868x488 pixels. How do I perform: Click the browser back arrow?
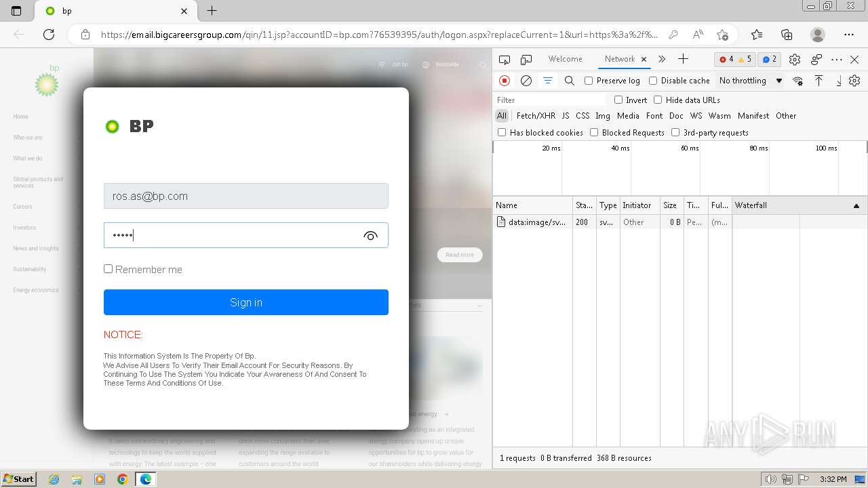[x=19, y=35]
